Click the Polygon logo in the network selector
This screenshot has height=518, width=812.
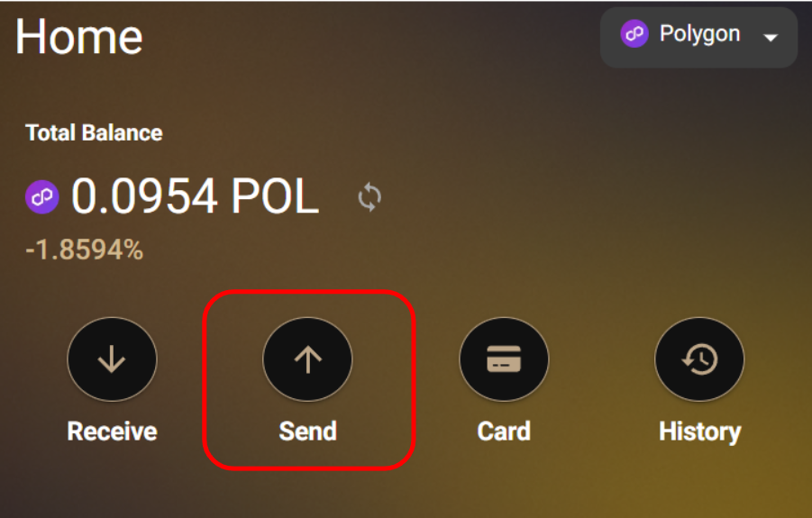click(634, 33)
